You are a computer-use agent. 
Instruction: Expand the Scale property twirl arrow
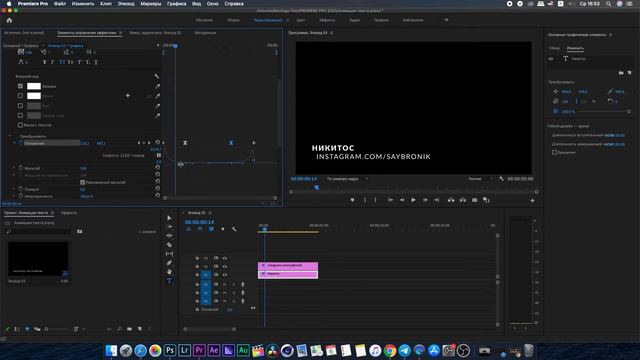point(14,168)
